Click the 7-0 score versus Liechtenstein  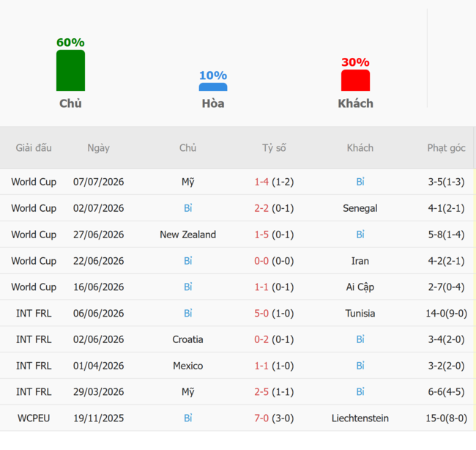(x=261, y=418)
